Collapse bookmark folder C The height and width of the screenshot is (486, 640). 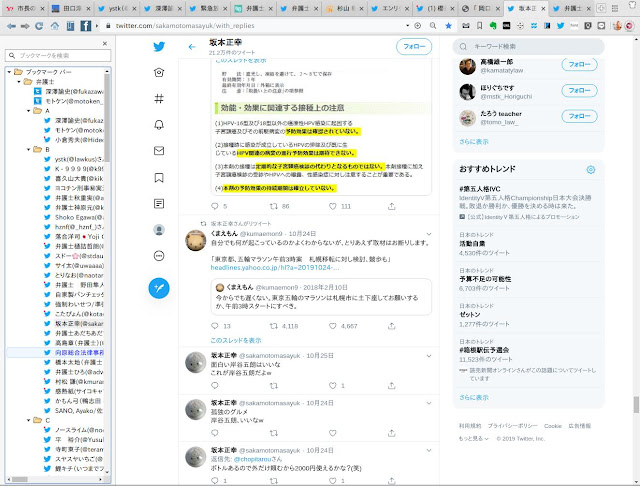(29, 420)
